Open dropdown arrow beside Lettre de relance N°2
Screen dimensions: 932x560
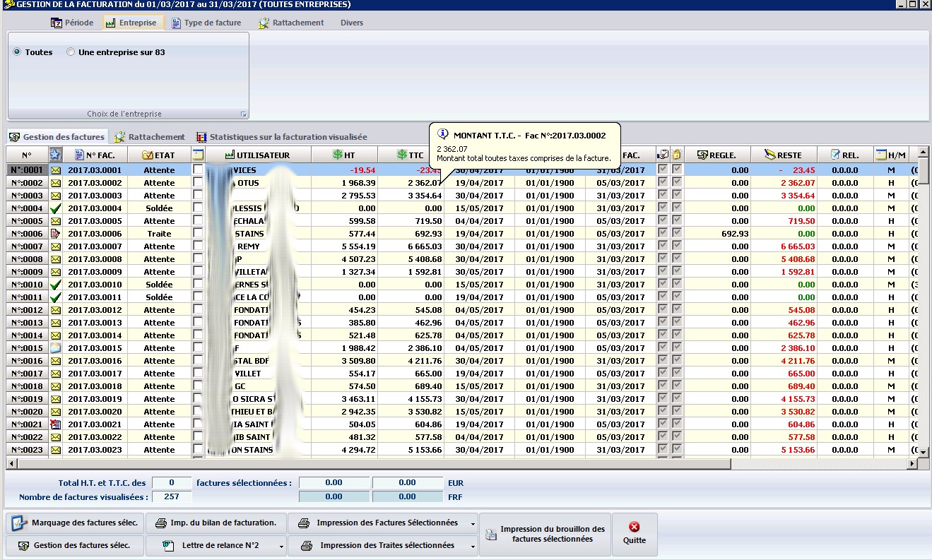[282, 546]
